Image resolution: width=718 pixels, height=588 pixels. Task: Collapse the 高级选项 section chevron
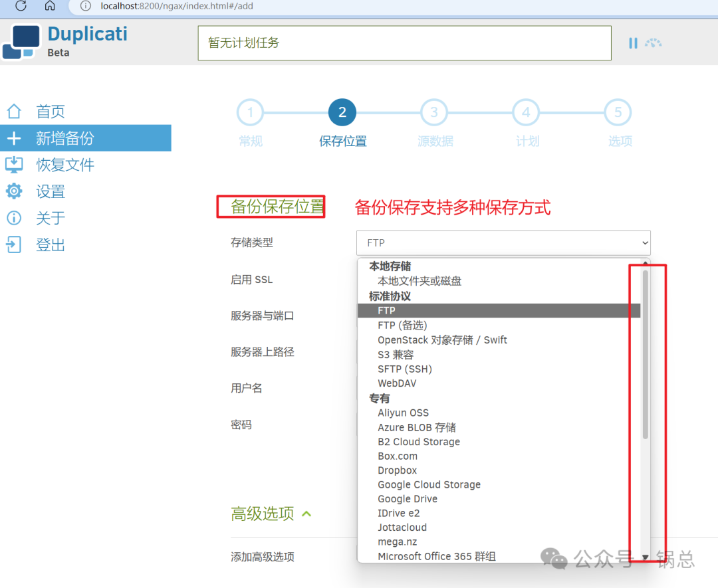click(x=306, y=514)
